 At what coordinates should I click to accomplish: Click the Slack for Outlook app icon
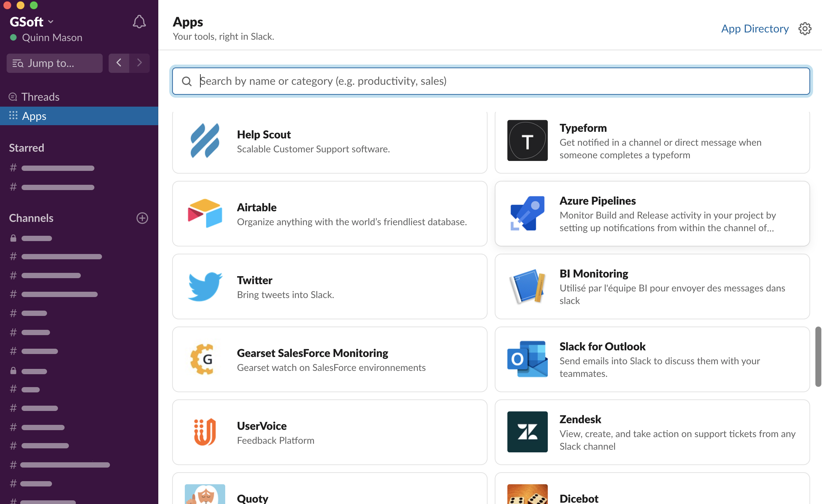(x=527, y=359)
